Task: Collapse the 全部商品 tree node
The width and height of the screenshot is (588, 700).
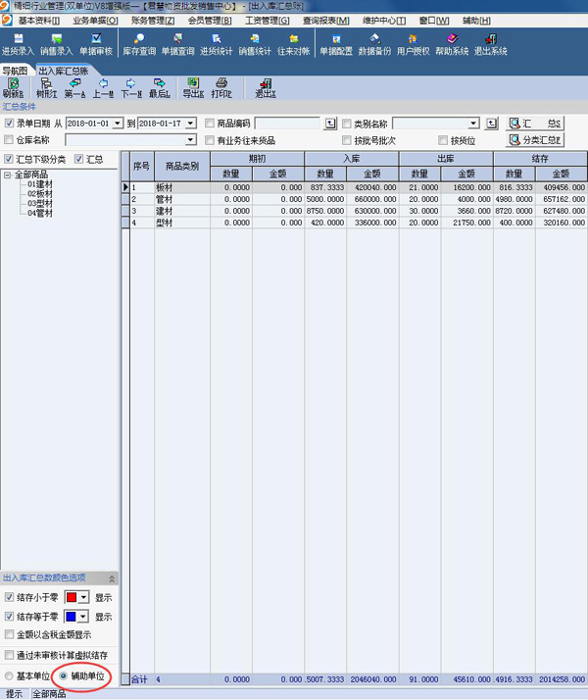Action: click(8, 175)
